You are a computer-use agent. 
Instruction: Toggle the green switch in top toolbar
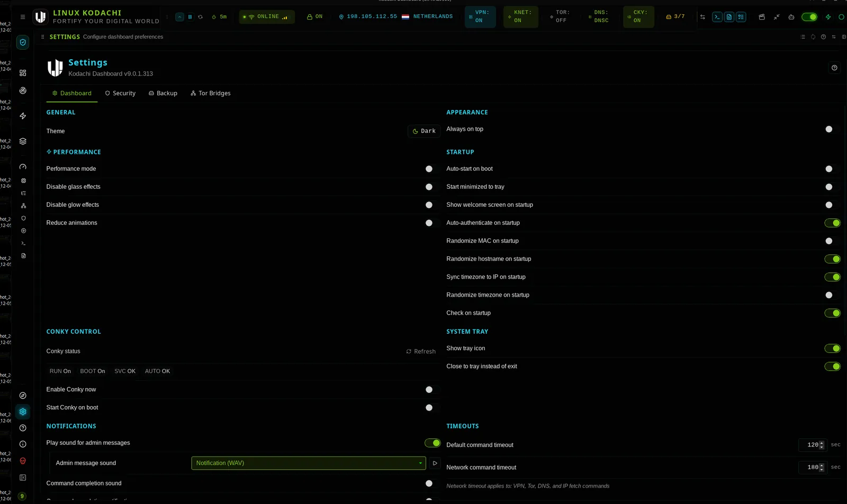click(809, 17)
